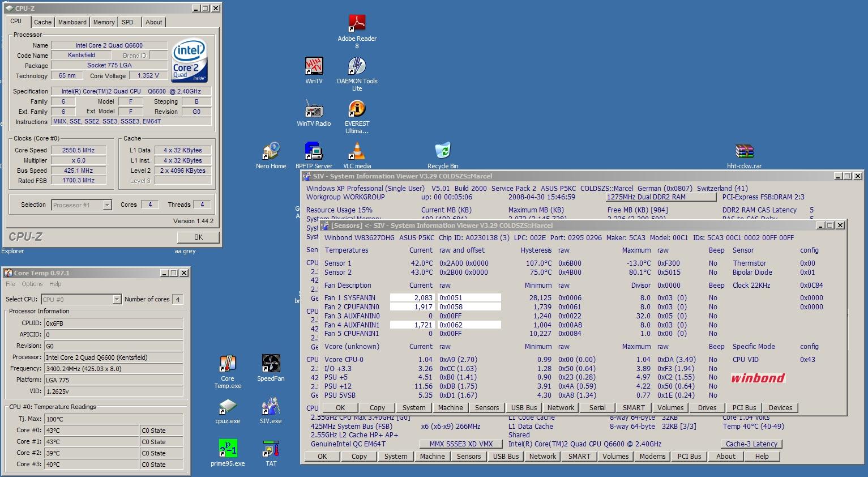Screen dimensions: 868x477
Task: Open Nero Home shortcut
Action: coord(271,151)
